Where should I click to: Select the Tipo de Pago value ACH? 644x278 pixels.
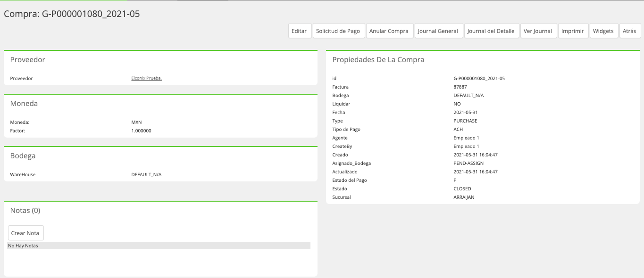[458, 129]
